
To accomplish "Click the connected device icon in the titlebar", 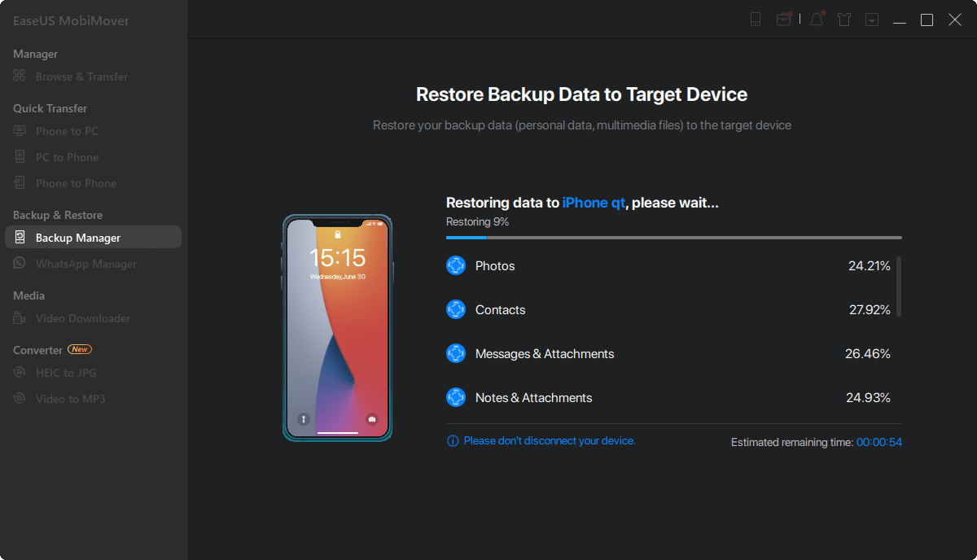I will point(756,19).
